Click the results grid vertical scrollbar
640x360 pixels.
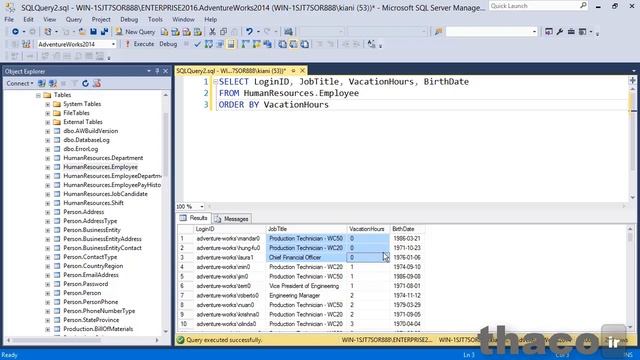(x=630, y=278)
